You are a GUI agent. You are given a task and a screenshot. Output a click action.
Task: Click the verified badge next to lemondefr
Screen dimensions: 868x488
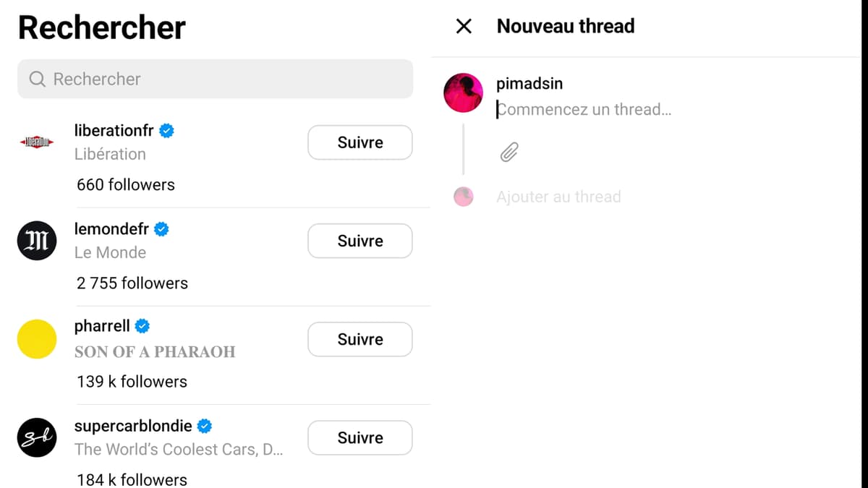pyautogui.click(x=161, y=228)
